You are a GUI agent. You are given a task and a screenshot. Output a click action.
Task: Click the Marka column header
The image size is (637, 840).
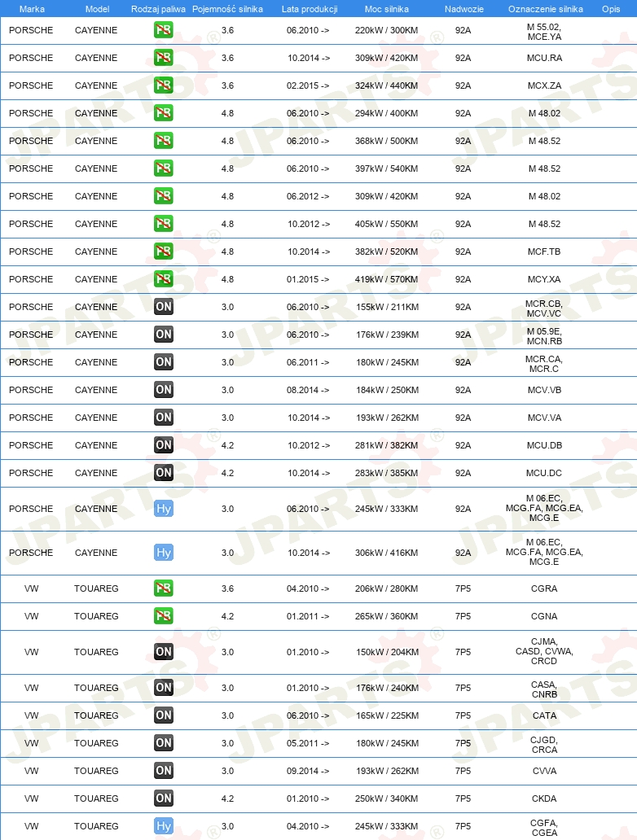pyautogui.click(x=32, y=9)
